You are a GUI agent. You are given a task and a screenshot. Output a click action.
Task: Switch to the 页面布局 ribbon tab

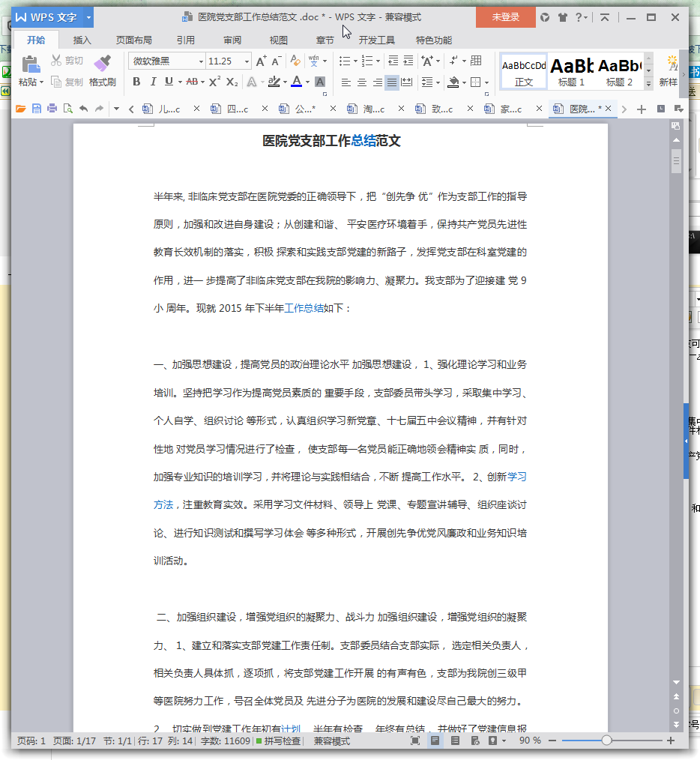[134, 40]
